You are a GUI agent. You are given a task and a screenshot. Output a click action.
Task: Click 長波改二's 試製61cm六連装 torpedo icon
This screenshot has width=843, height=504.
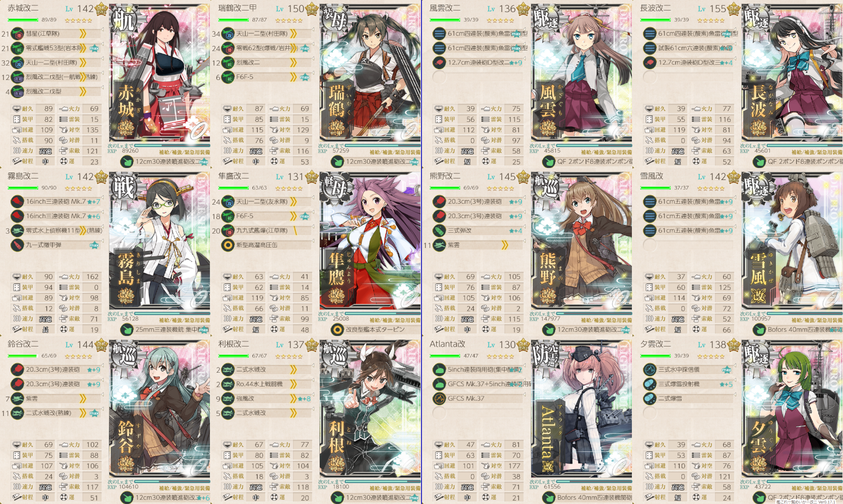tap(650, 48)
